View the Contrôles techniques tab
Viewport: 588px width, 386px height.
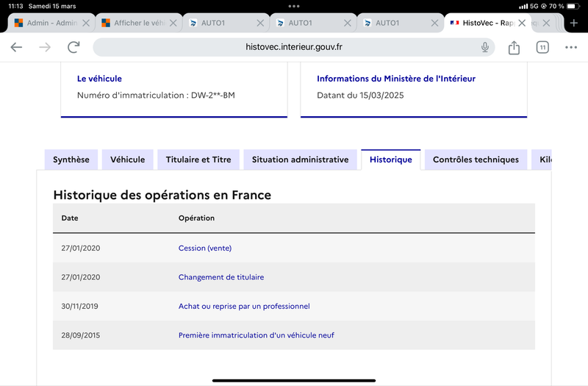[476, 160]
